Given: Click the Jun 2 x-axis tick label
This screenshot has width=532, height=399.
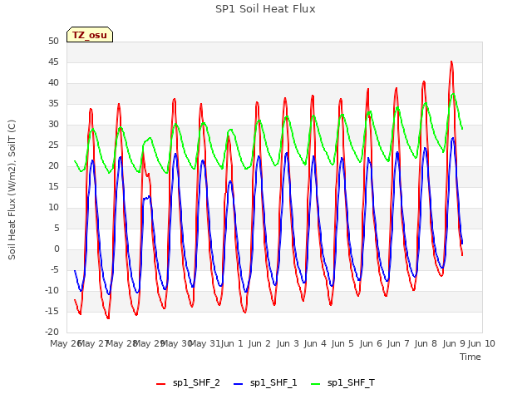Looking at the screenshot, I should pyautogui.click(x=259, y=343).
